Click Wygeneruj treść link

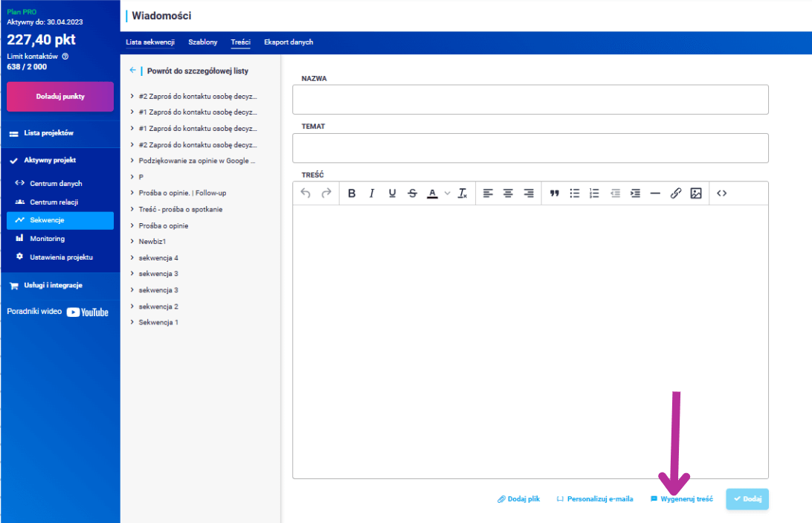681,499
